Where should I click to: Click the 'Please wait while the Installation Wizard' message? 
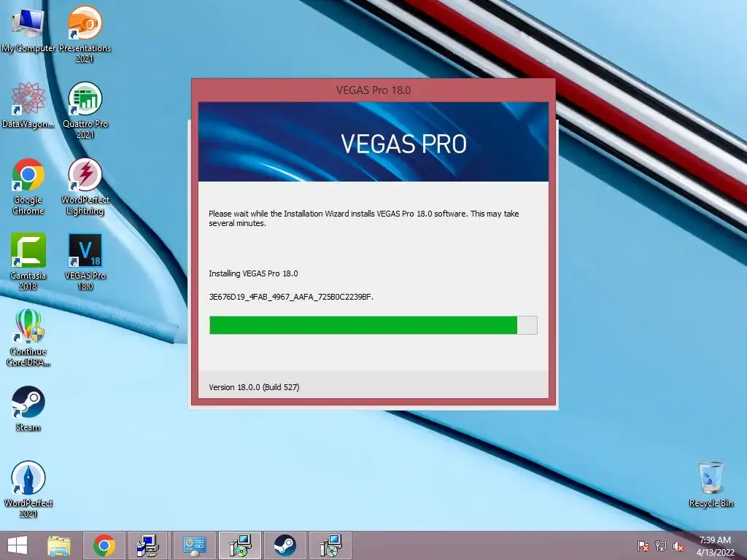tap(363, 218)
